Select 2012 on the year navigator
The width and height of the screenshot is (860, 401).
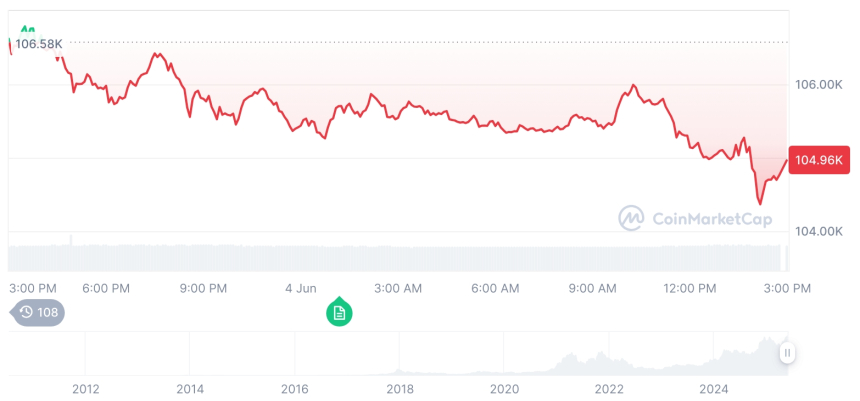click(x=85, y=389)
